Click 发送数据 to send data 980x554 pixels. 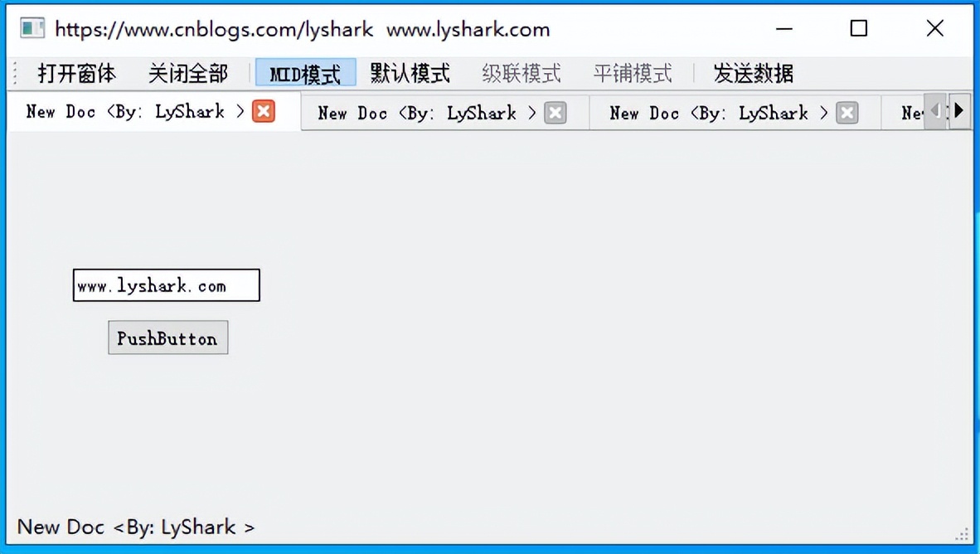753,74
